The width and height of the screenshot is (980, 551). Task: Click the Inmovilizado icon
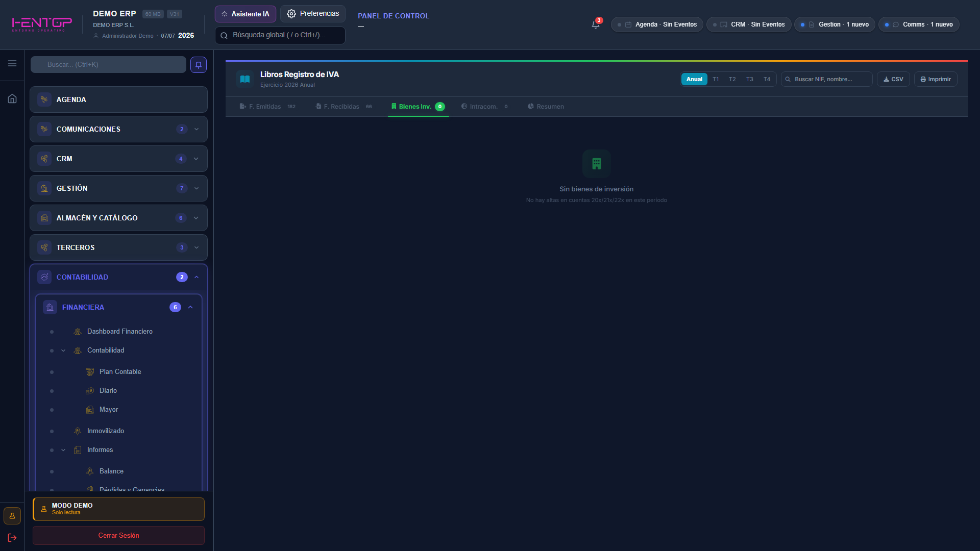78,431
